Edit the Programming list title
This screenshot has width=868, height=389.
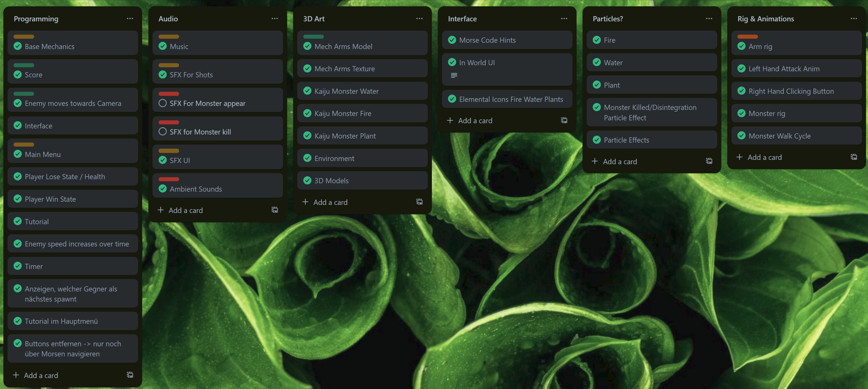click(36, 19)
